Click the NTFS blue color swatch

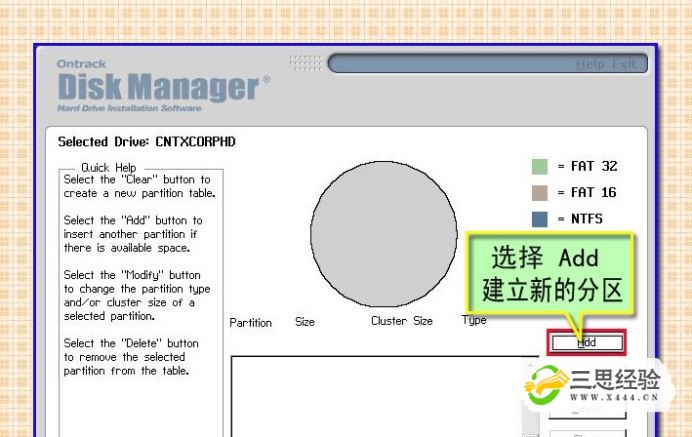(540, 218)
